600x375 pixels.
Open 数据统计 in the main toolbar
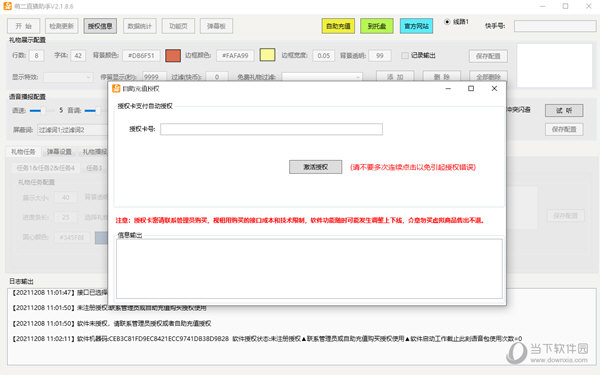tap(140, 26)
